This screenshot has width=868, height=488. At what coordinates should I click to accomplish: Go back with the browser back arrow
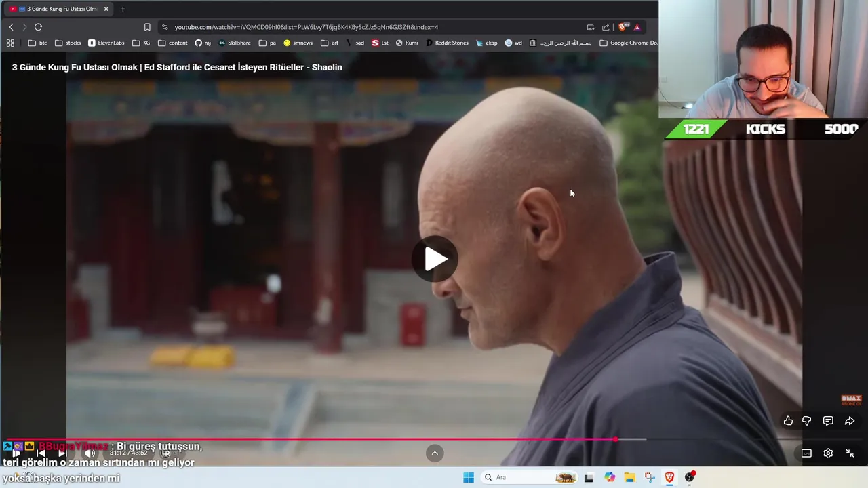point(11,27)
